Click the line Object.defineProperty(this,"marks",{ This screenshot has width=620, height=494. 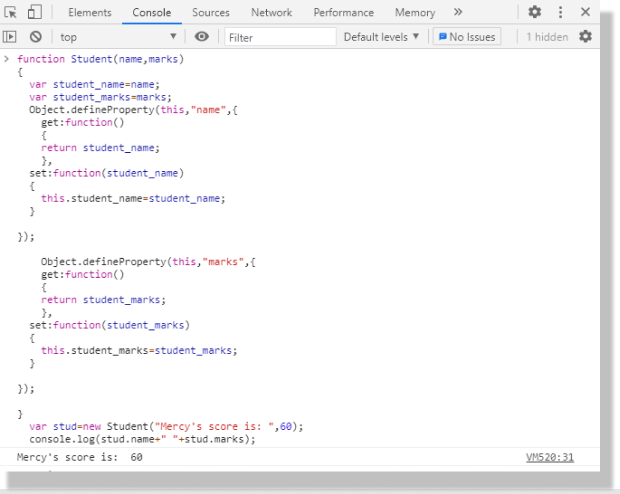148,262
